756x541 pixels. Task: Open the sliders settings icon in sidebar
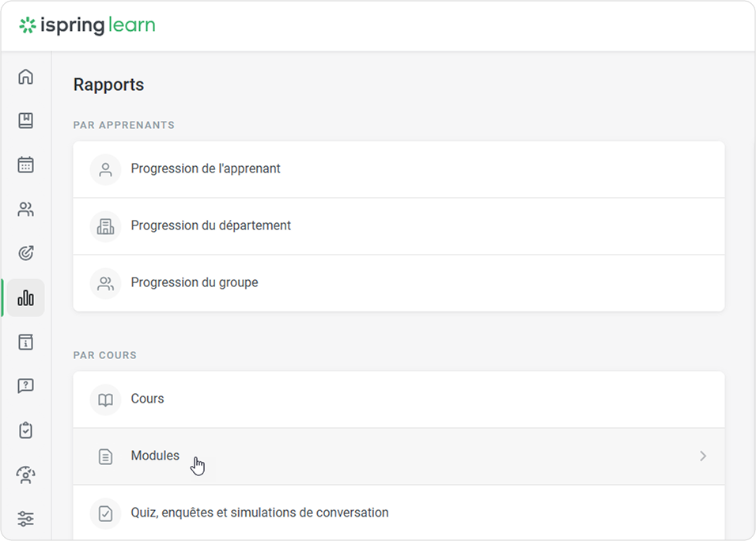point(26,520)
